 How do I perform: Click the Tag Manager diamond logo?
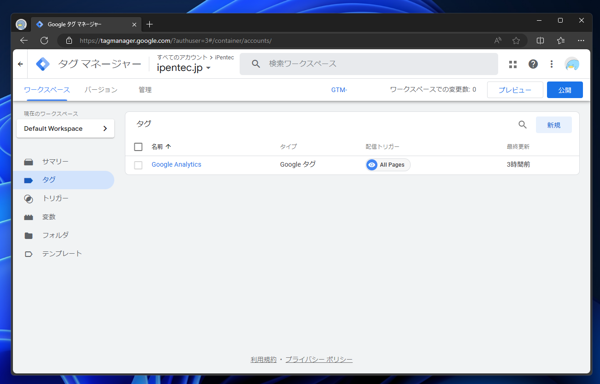(x=42, y=64)
